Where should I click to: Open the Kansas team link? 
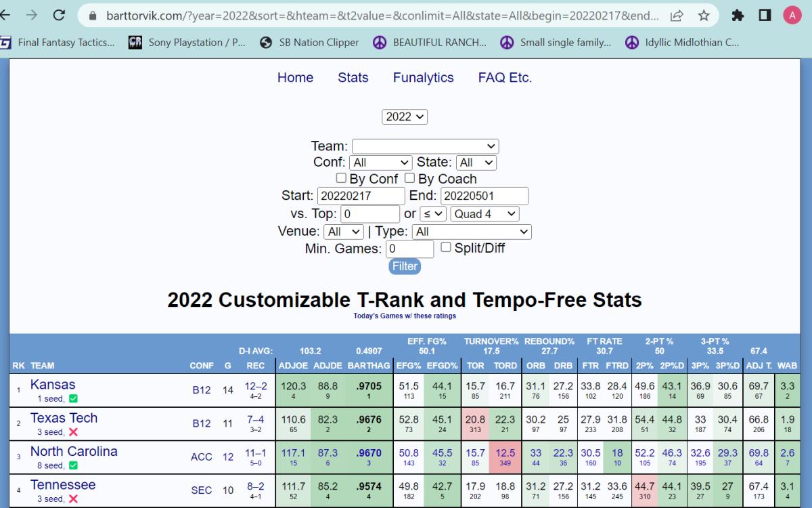[53, 385]
